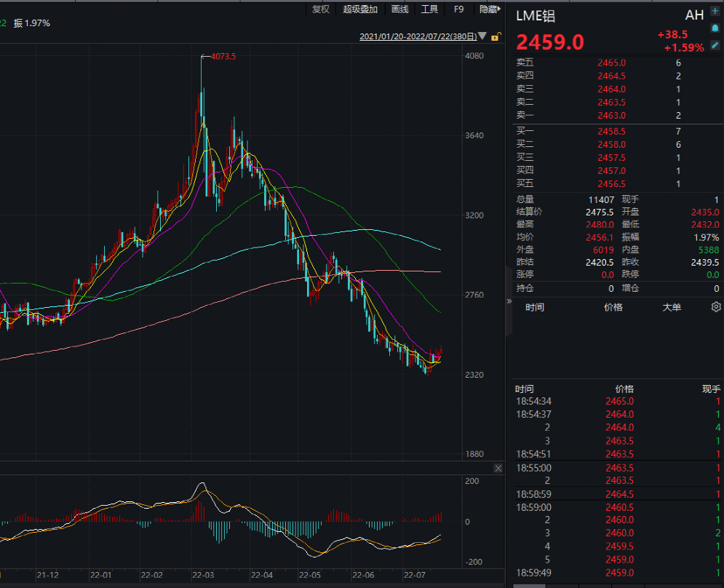Click the 4073.5 peak price label
The width and height of the screenshot is (724, 588).
(x=222, y=55)
